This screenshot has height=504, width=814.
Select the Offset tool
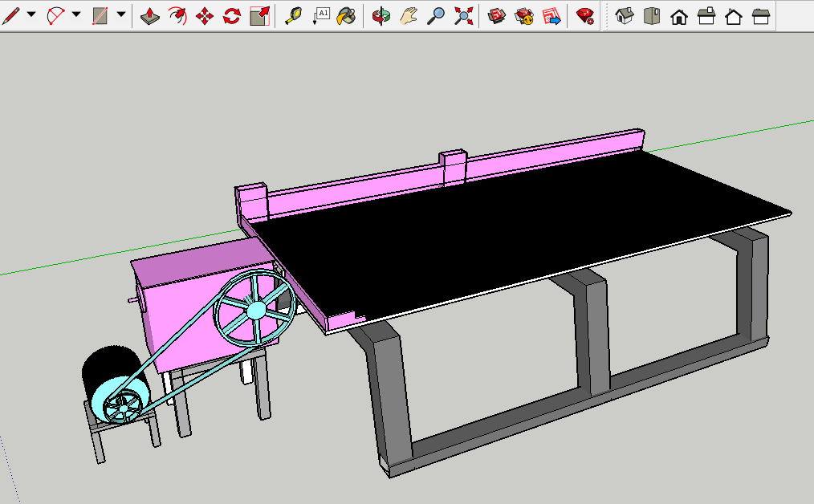pos(177,15)
